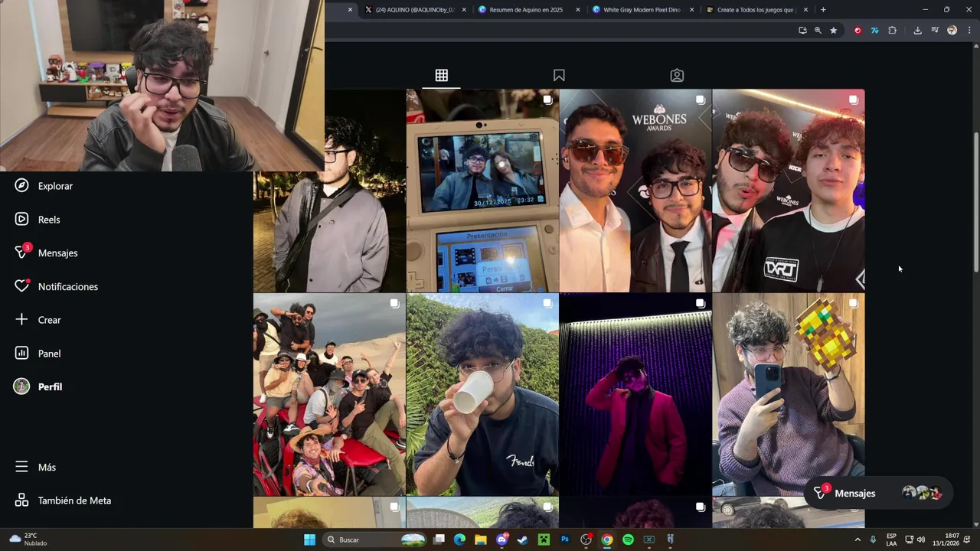This screenshot has height=551, width=980.
Task: Click the page vertical scrollbar
Action: [976, 202]
